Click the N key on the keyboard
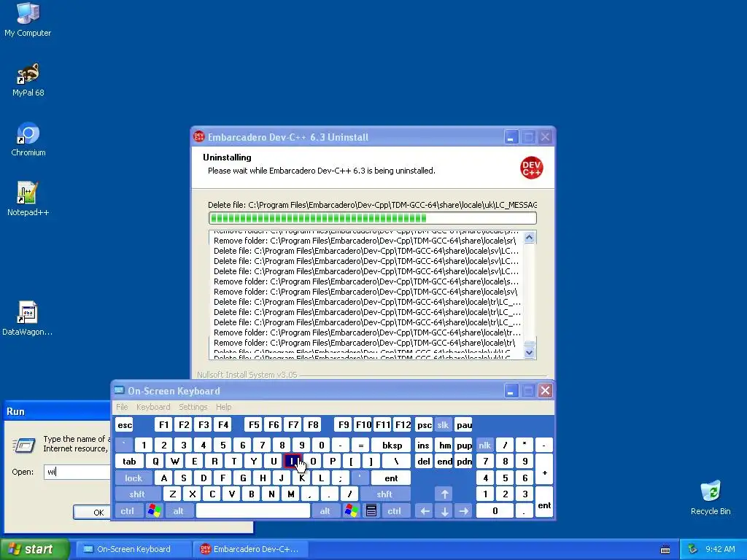 (x=271, y=494)
